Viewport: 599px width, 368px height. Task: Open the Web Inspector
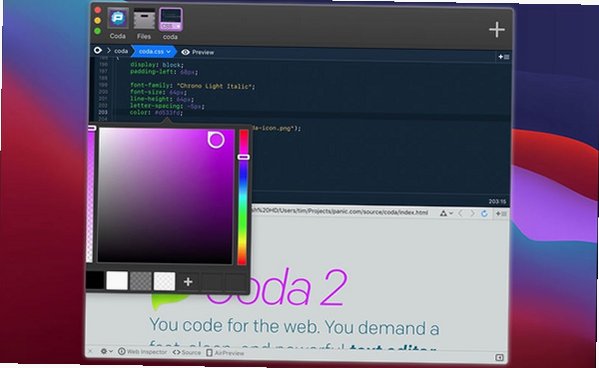pos(142,352)
